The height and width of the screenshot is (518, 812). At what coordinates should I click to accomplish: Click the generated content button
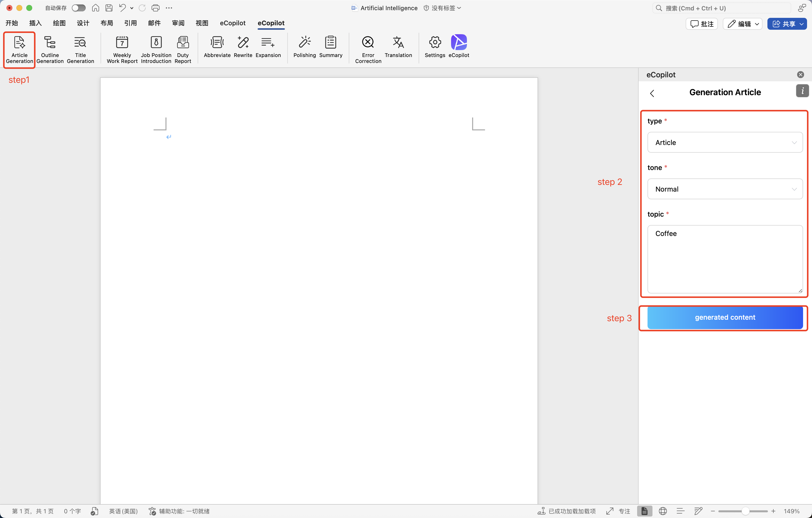[x=725, y=317]
